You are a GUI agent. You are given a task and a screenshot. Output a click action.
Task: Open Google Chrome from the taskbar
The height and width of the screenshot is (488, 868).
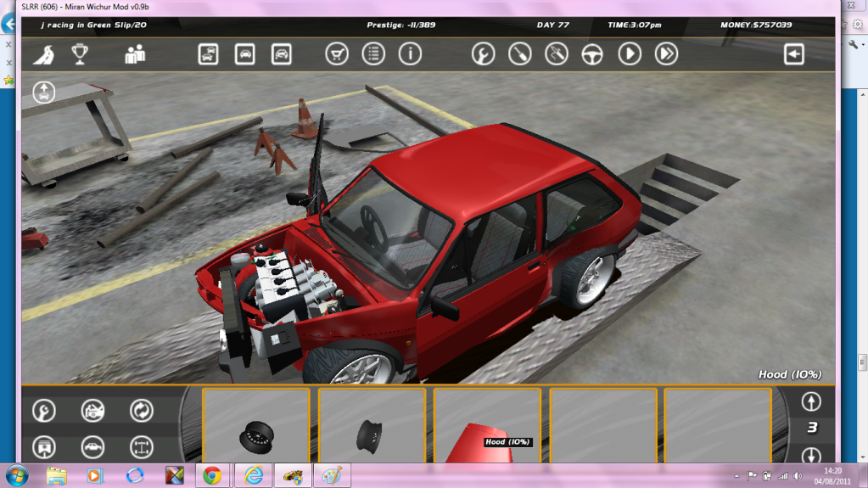coord(211,476)
